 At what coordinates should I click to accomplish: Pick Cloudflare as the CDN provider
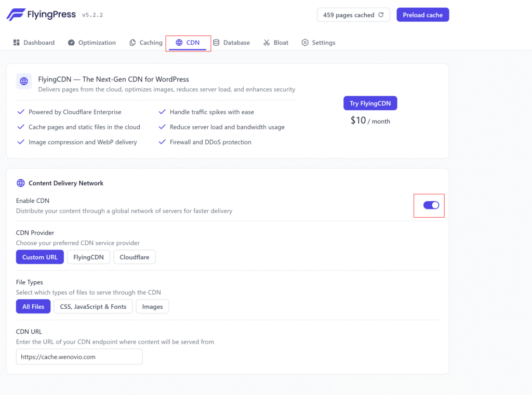134,257
